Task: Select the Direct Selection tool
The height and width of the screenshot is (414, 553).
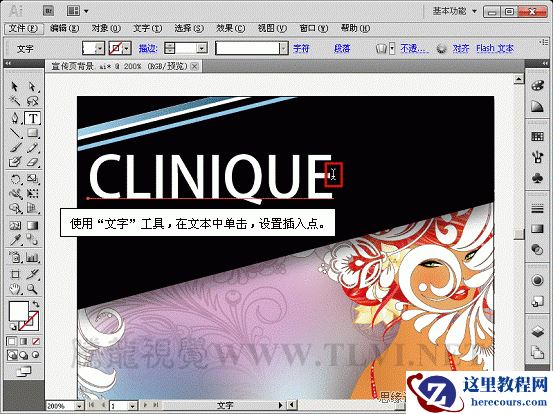Action: 32,86
